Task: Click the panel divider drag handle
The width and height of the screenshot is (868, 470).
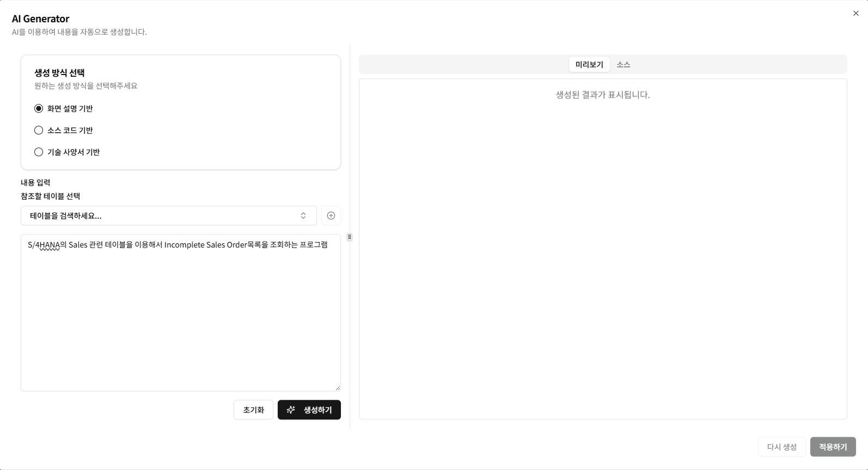Action: click(x=349, y=237)
